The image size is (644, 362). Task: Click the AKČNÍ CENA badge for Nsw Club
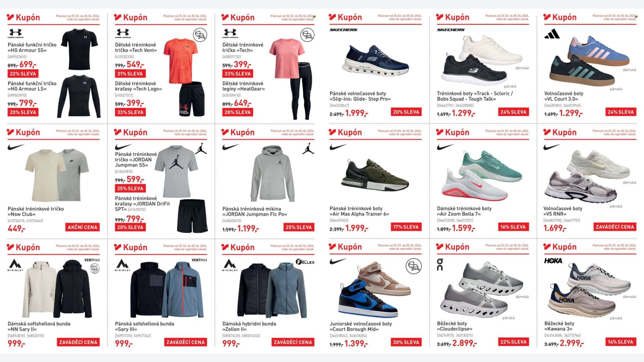point(83,227)
